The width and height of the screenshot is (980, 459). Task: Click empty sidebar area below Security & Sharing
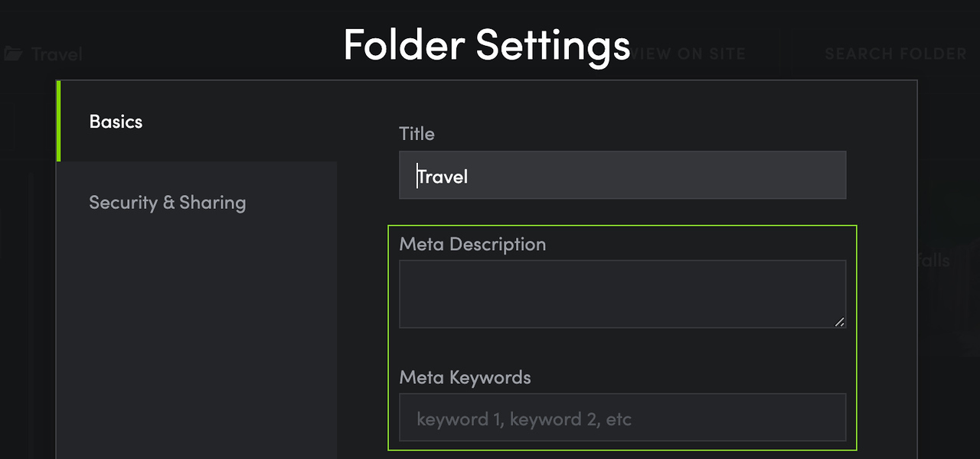[x=197, y=352]
